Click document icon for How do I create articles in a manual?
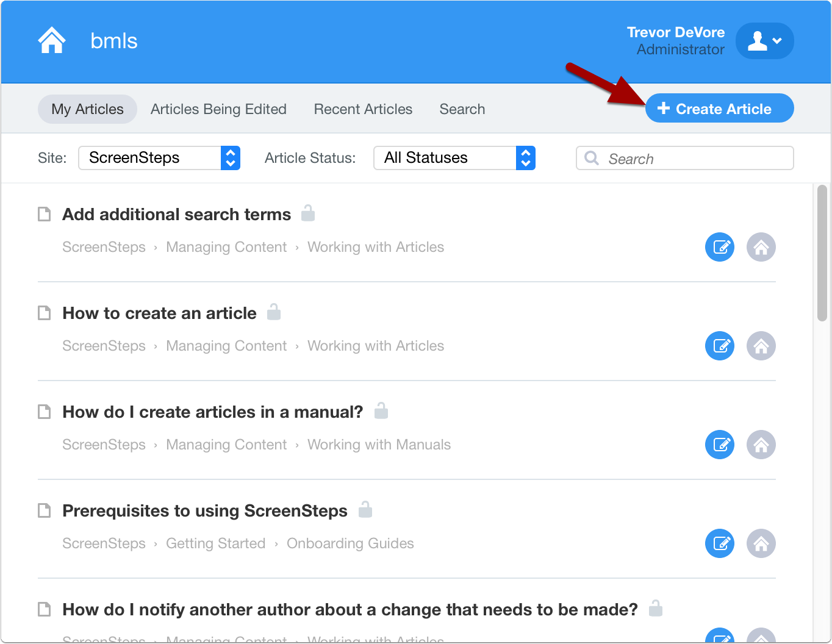 click(x=45, y=412)
